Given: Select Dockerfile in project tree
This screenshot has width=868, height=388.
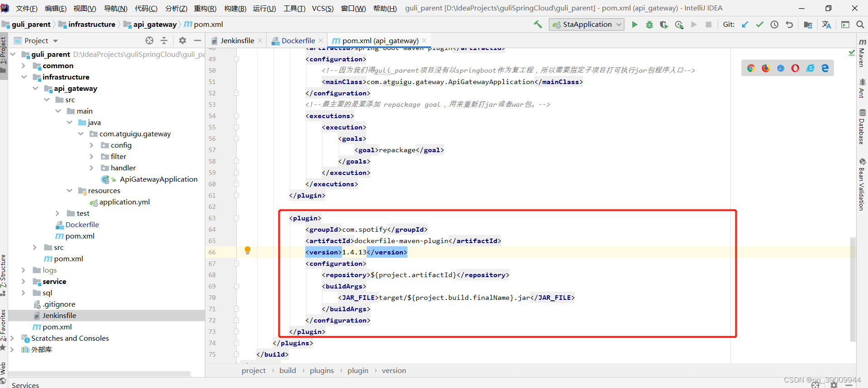Looking at the screenshot, I should (82, 224).
